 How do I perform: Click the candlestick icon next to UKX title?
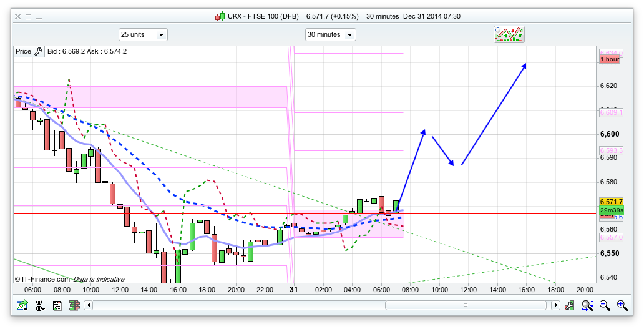click(220, 16)
